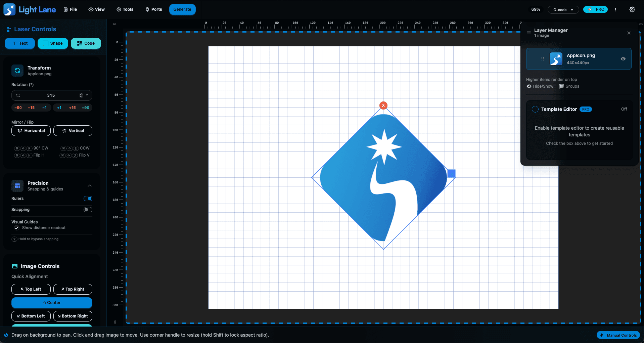The height and width of the screenshot is (343, 644).
Task: Click the Generate button
Action: click(182, 9)
